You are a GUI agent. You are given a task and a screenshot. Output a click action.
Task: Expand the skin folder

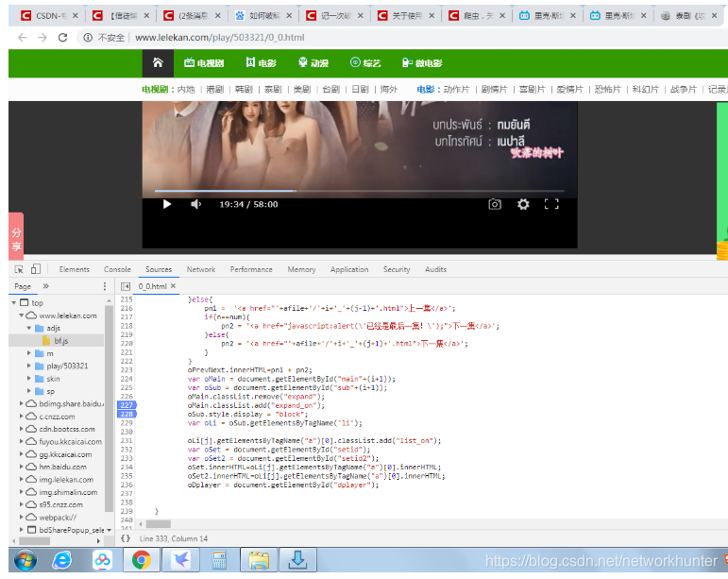click(x=28, y=379)
